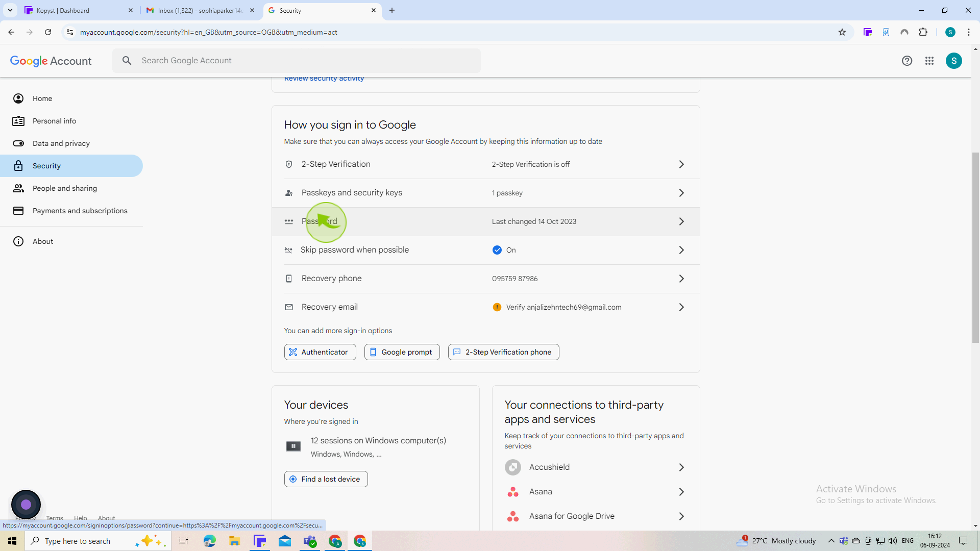Open the Asana for Google Drive chevron

click(681, 516)
